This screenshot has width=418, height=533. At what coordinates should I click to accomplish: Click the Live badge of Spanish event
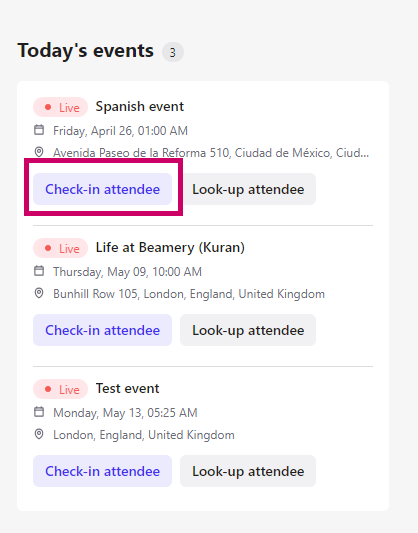click(x=60, y=107)
